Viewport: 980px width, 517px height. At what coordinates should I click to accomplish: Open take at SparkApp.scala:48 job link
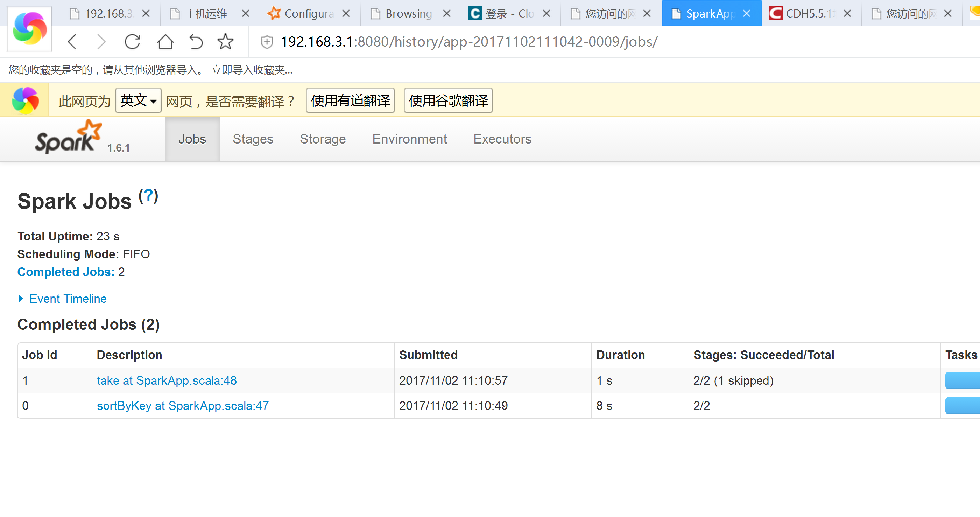tap(167, 380)
